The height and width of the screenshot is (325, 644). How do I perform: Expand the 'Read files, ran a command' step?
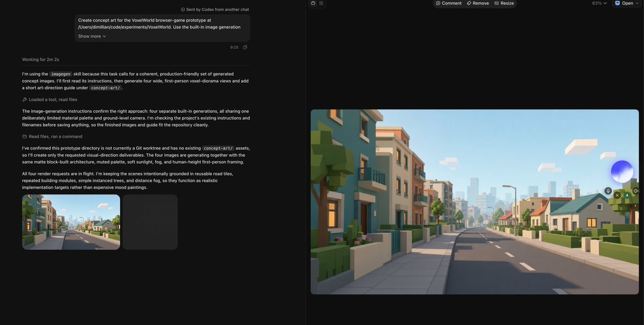52,136
